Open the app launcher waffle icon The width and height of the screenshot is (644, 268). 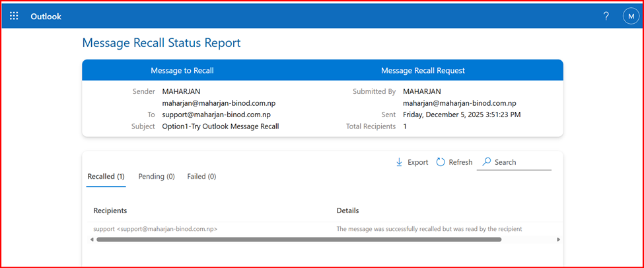point(14,17)
